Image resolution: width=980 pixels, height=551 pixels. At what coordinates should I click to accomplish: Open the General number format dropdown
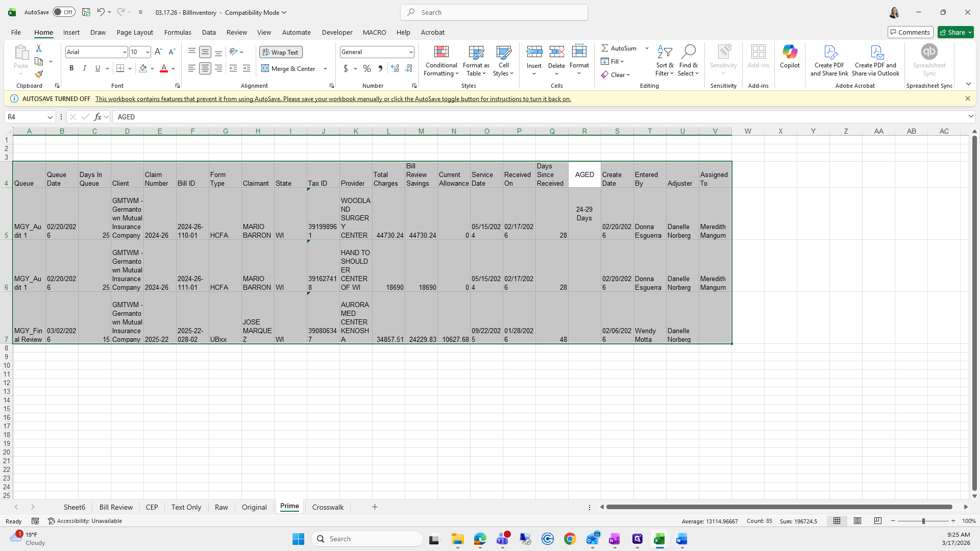(x=410, y=52)
